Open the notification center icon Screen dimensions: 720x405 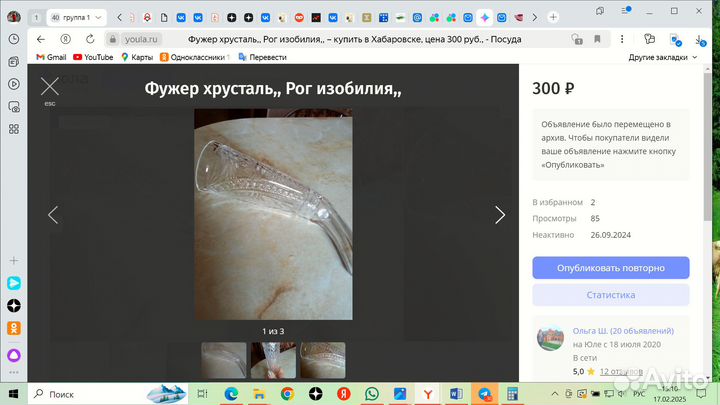pos(701,394)
